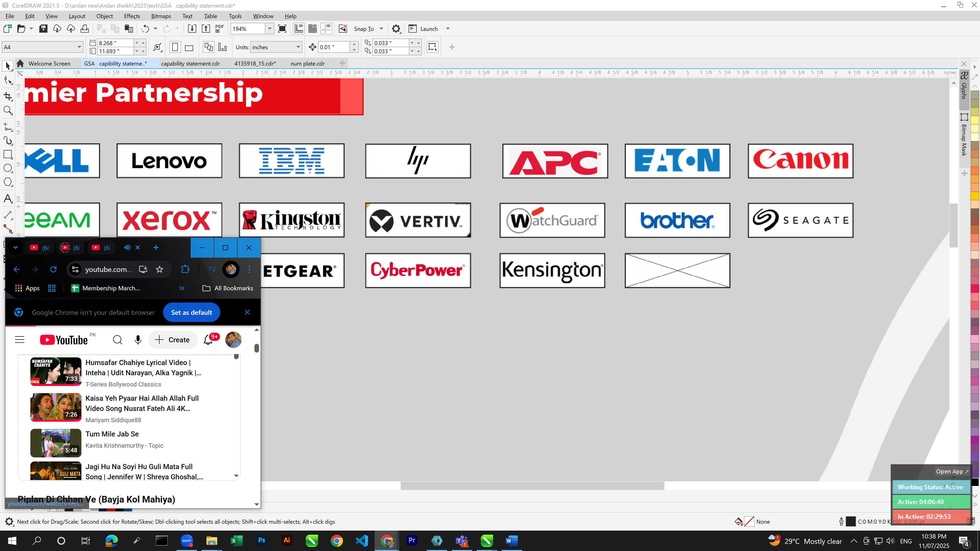Open Membership March bookmark
The image size is (980, 551).
pos(105,288)
